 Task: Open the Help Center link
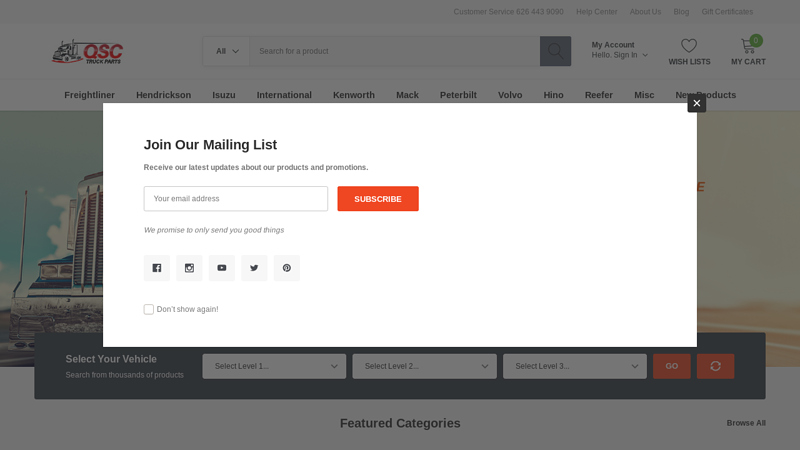point(596,12)
